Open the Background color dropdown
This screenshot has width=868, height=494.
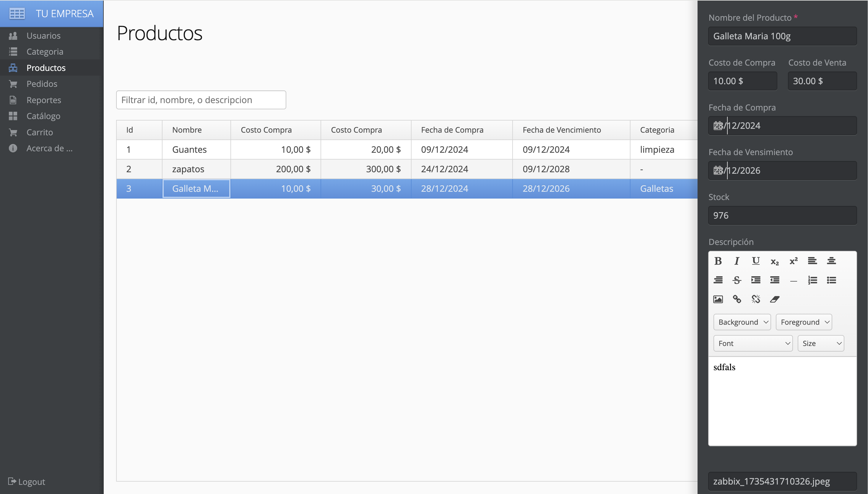tap(742, 322)
